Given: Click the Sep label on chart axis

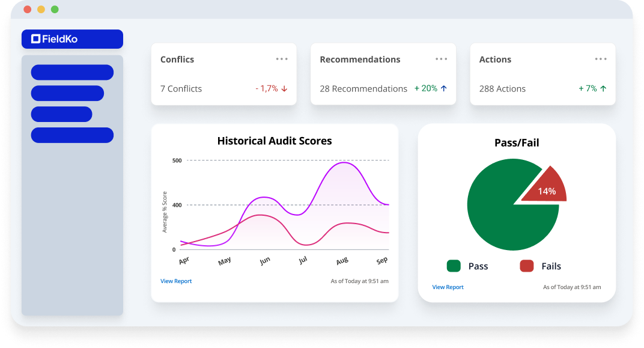Looking at the screenshot, I should click(382, 260).
